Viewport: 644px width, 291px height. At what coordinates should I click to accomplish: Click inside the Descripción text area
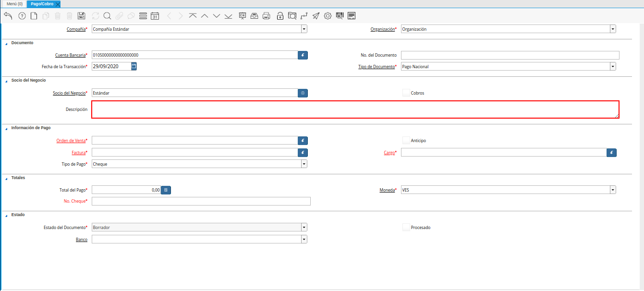tap(355, 109)
